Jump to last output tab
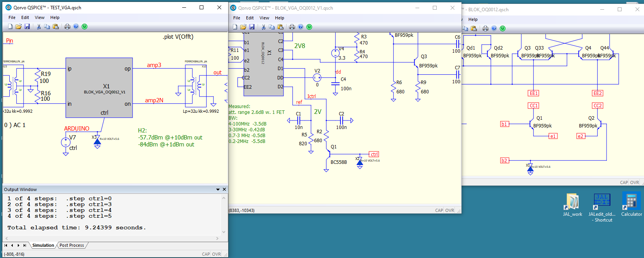 24,245
